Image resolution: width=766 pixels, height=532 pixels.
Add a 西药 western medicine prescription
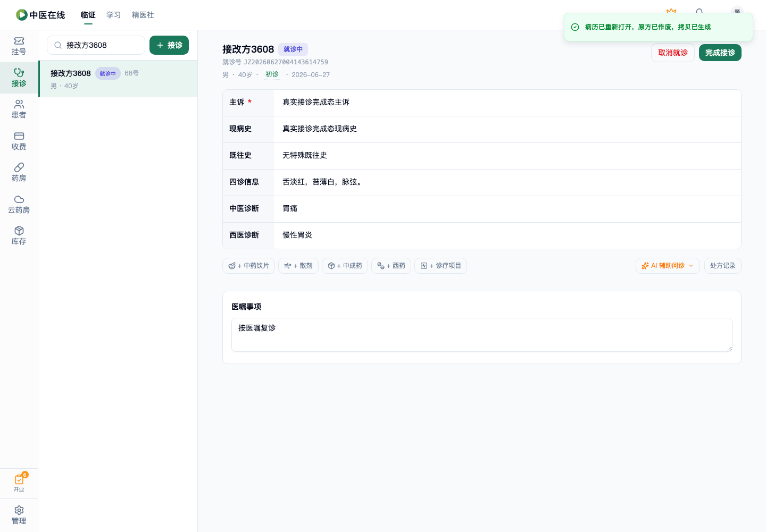tap(391, 266)
